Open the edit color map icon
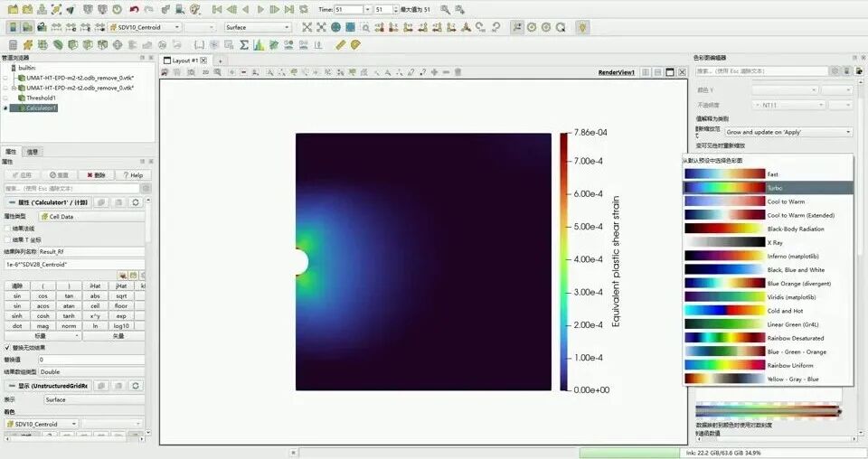 click(x=27, y=27)
